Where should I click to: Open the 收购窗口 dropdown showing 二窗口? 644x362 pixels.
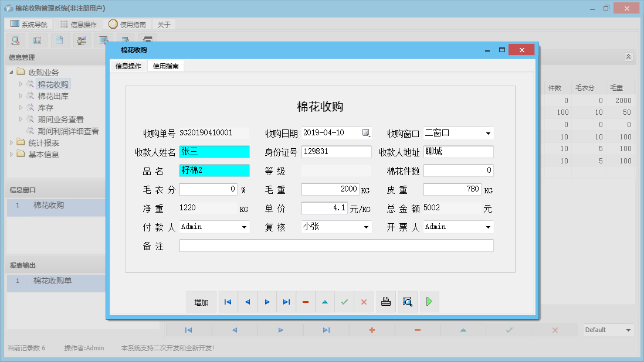tap(489, 133)
